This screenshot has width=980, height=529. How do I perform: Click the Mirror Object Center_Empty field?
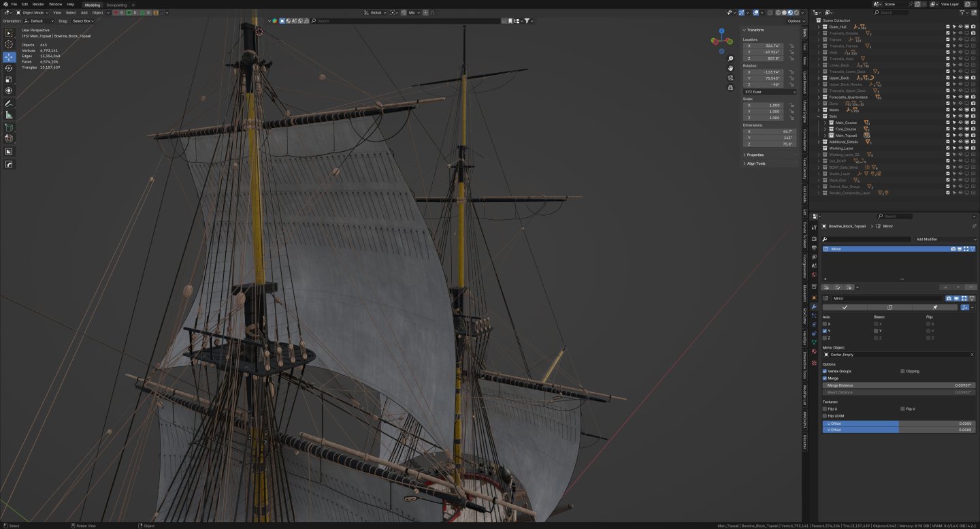pyautogui.click(x=899, y=355)
